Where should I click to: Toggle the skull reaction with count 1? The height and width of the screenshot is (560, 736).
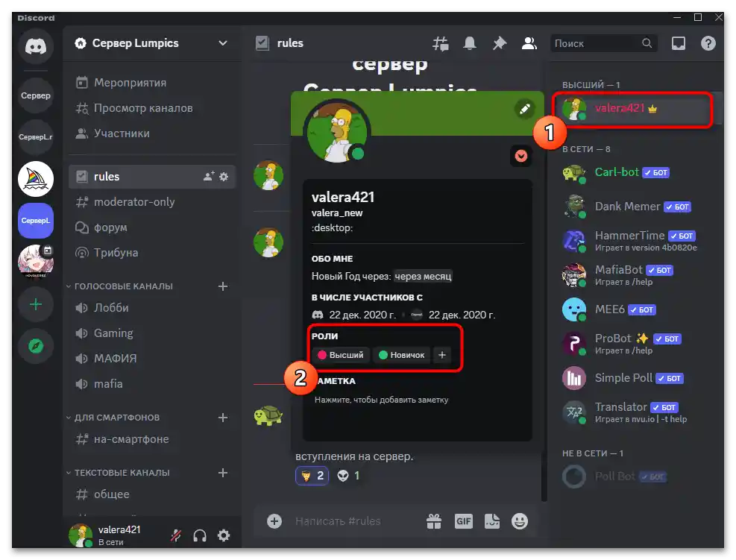[x=348, y=476]
